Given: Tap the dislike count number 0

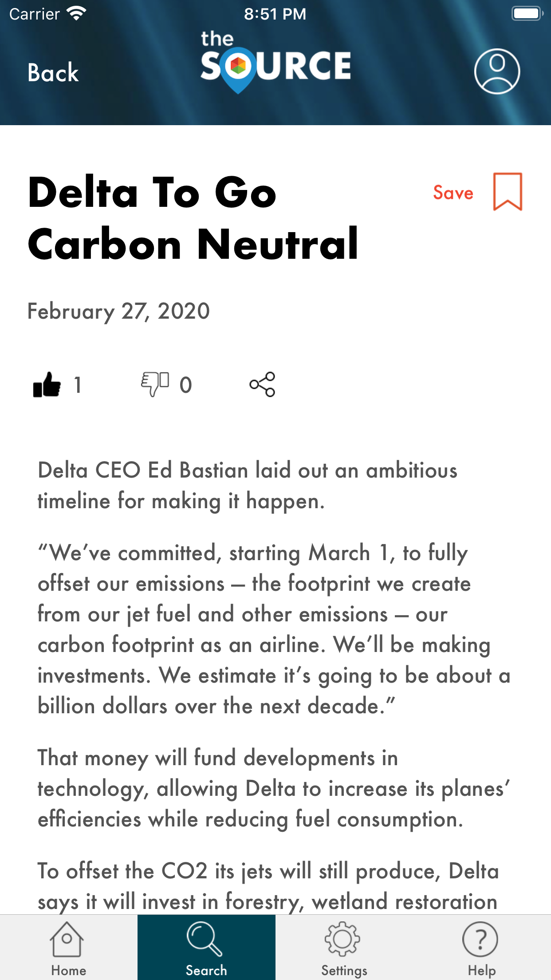Looking at the screenshot, I should point(186,385).
